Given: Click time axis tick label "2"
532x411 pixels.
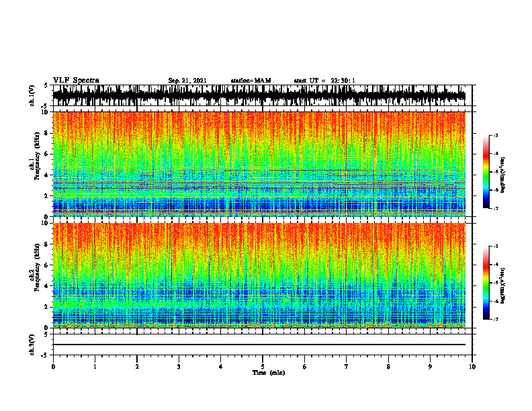Looking at the screenshot, I should (x=137, y=367).
